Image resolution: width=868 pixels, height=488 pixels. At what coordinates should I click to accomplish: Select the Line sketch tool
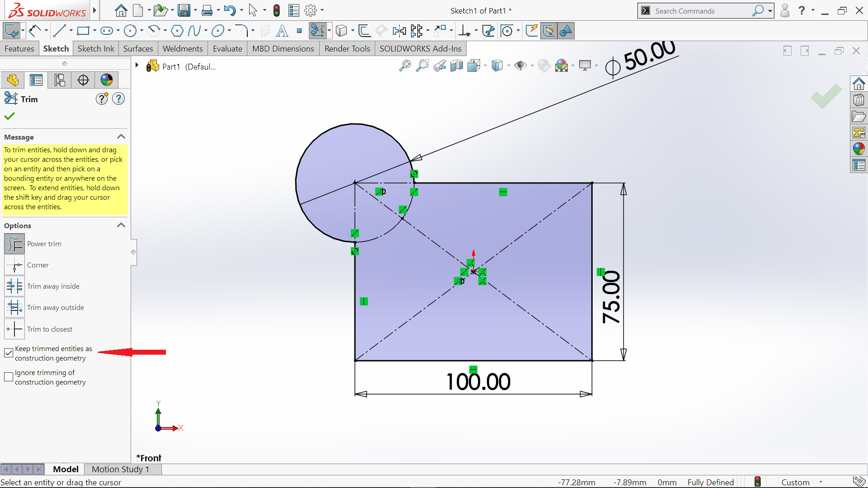[x=59, y=31]
